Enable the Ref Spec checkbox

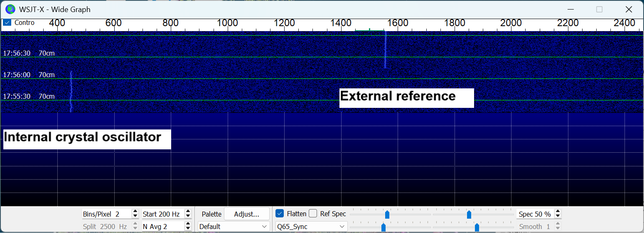click(x=313, y=214)
